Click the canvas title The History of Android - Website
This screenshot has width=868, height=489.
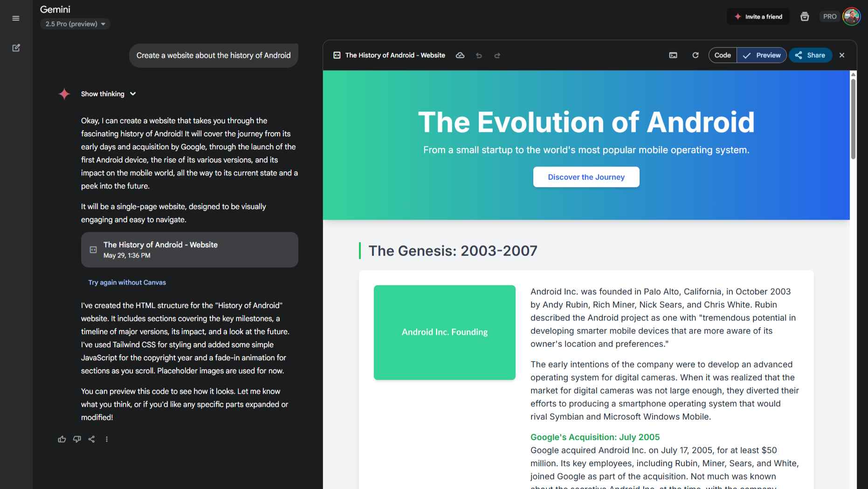(x=395, y=55)
